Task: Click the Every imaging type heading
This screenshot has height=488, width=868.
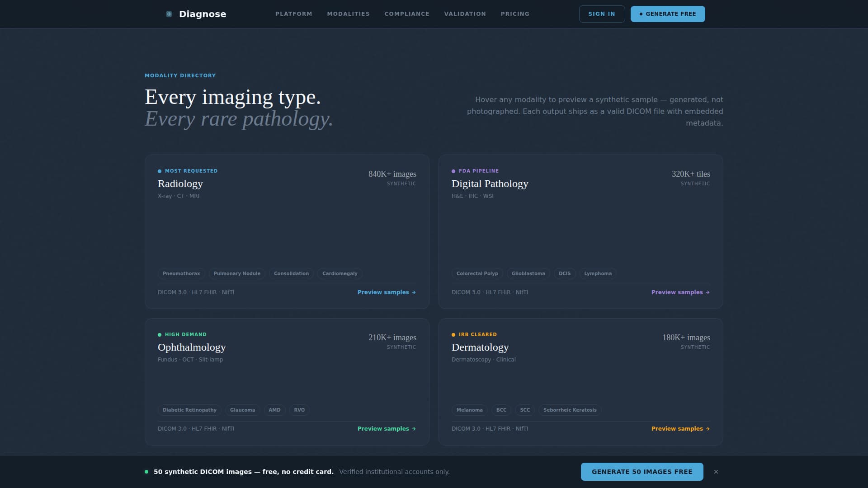Action: pos(233,97)
